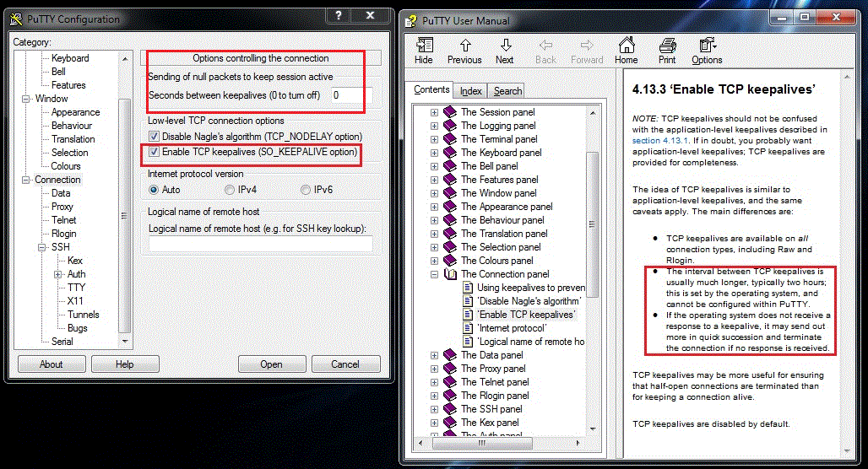Click the PuTTY User Manual title bar icon
Image resolution: width=868 pixels, height=469 pixels.
[410, 21]
